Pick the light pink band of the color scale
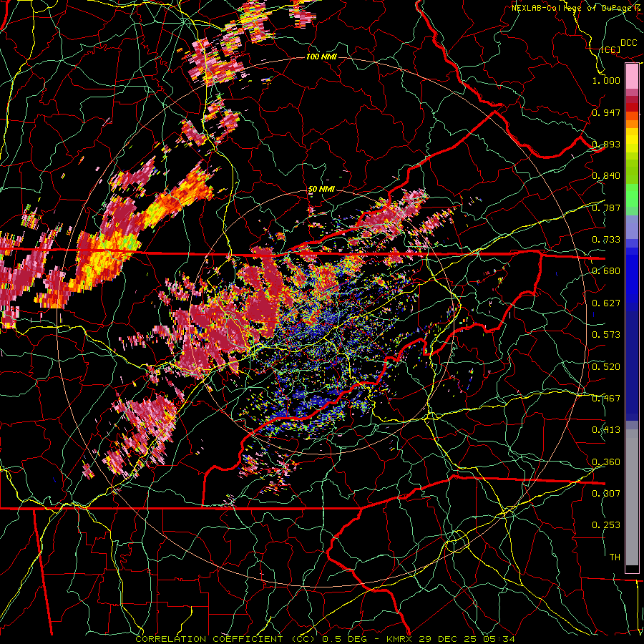Image resolution: width=644 pixels, height=644 pixels. pyautogui.click(x=632, y=77)
